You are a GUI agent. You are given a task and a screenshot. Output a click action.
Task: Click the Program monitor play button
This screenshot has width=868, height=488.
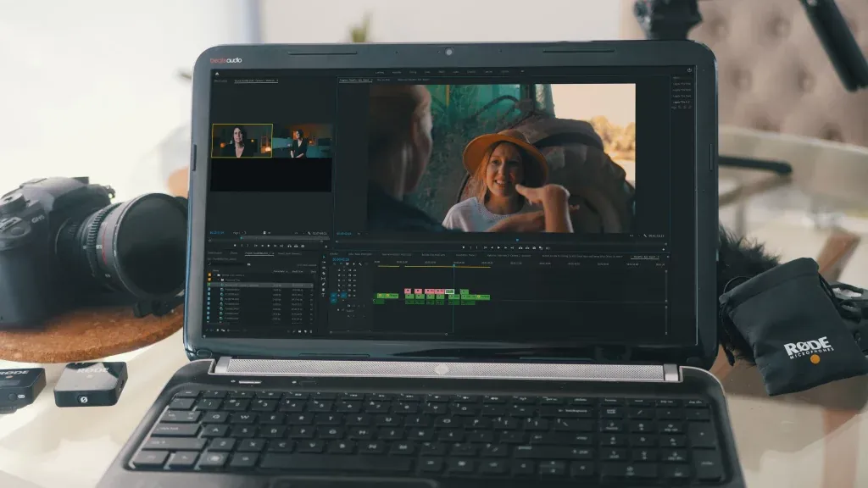pyautogui.click(x=498, y=248)
